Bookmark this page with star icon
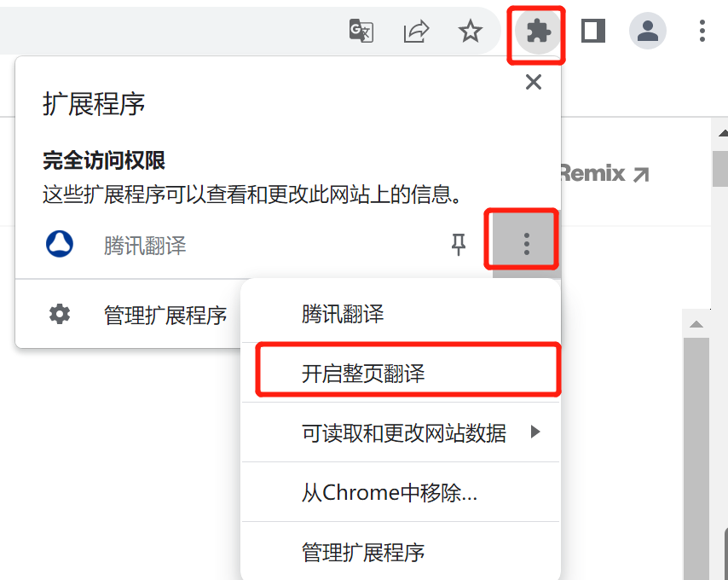The height and width of the screenshot is (580, 728). pyautogui.click(x=471, y=31)
